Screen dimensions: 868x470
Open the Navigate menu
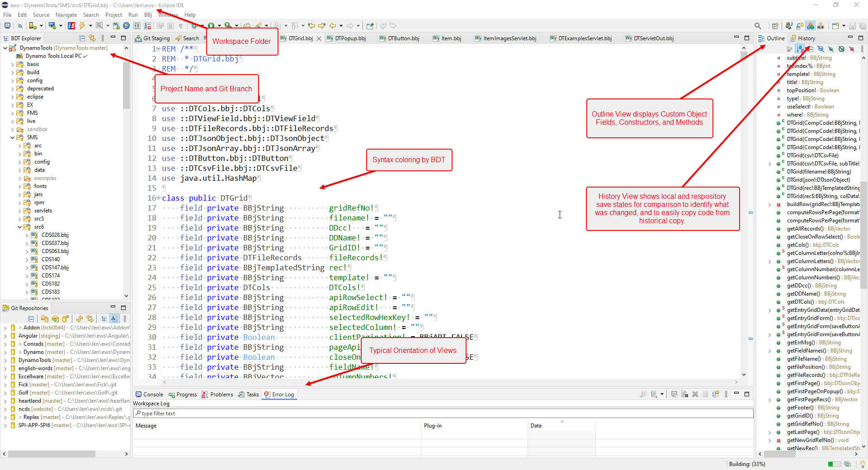pyautogui.click(x=66, y=14)
